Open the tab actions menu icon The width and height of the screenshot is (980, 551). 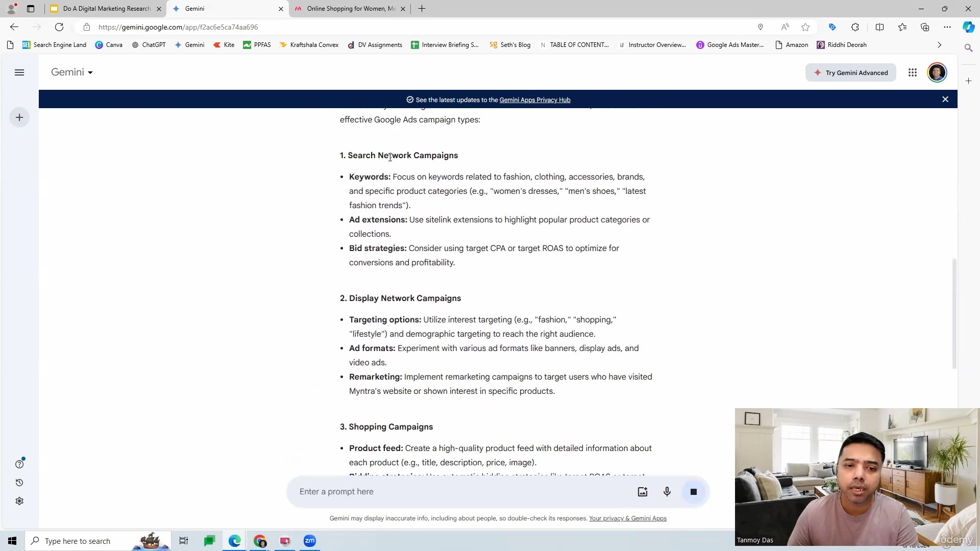coord(31,9)
